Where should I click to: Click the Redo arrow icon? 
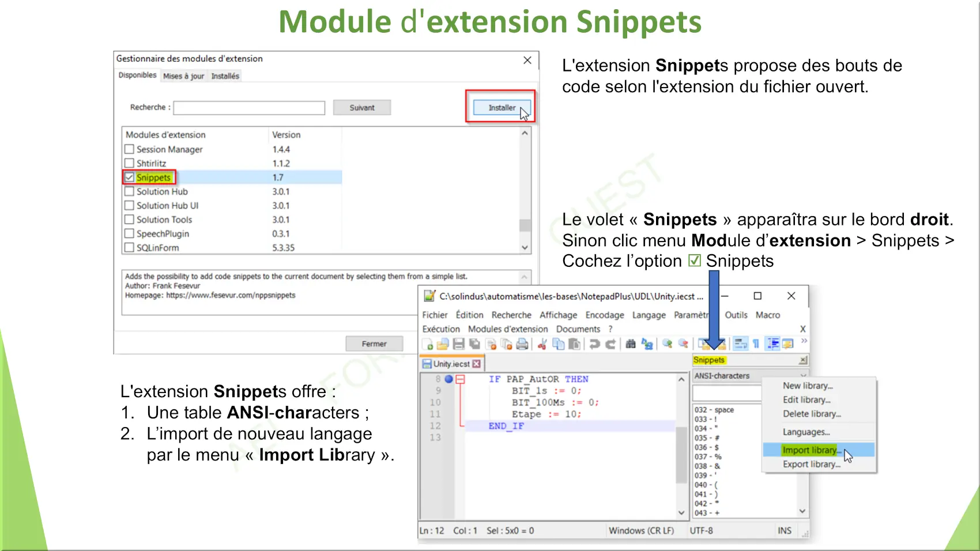click(x=610, y=344)
